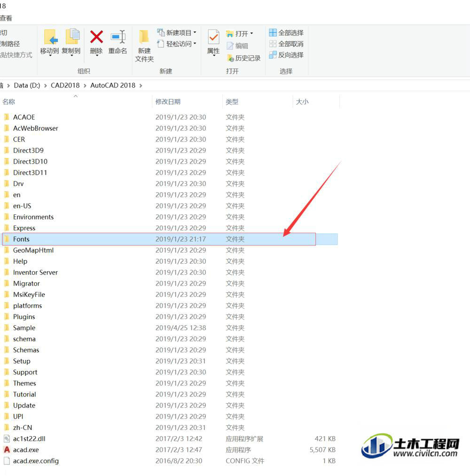The height and width of the screenshot is (476, 470).
Task: Click the Rename (重命名) icon
Action: click(118, 37)
